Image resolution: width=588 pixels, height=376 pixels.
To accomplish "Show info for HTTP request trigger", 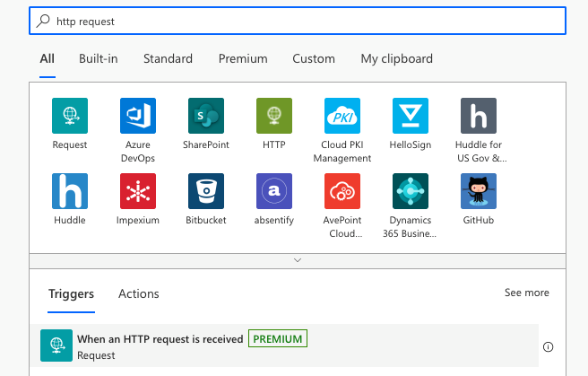I will 548,347.
